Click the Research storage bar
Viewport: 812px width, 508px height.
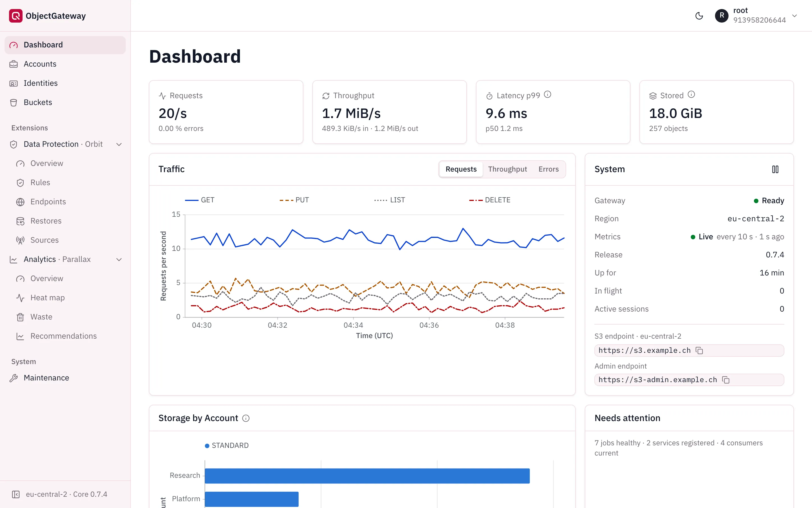367,476
